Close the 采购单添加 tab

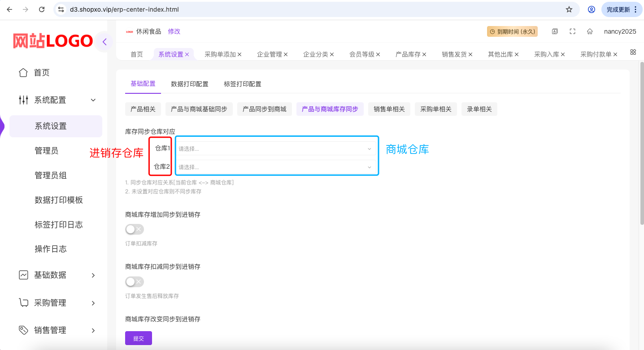[239, 54]
